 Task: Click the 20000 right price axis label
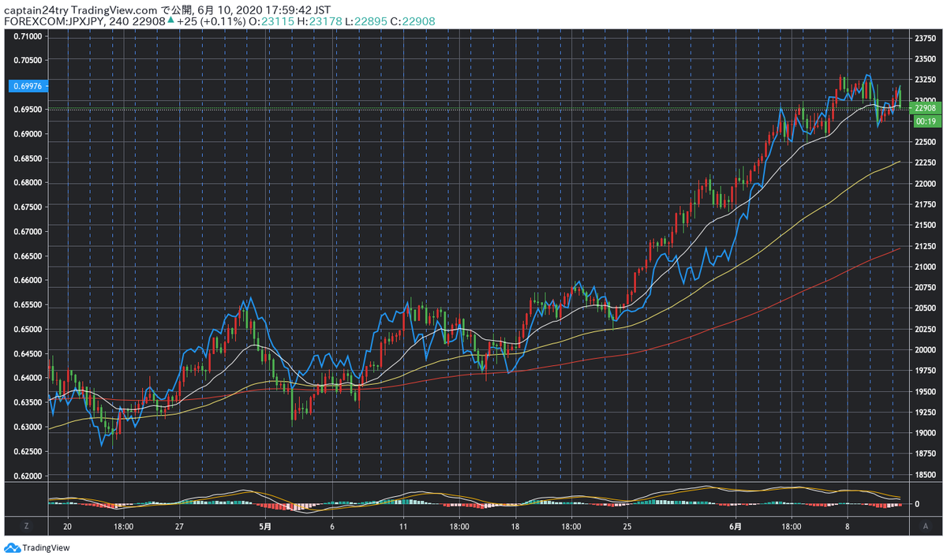click(926, 349)
